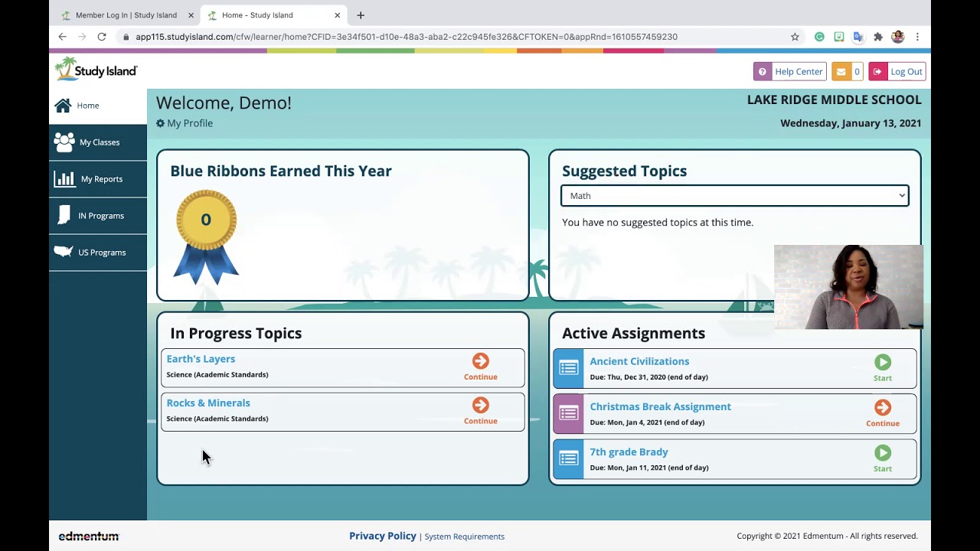Continue the Earth's Layers topic
This screenshot has width=980, height=551.
point(481,367)
